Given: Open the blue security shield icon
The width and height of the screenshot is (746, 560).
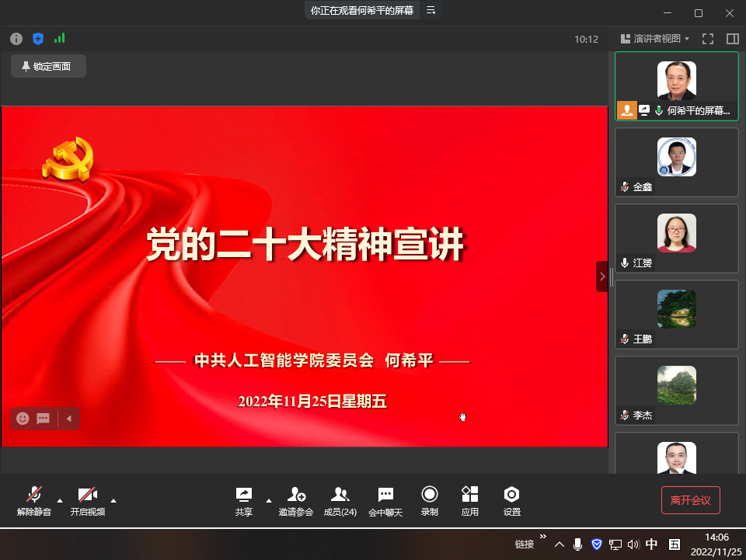Looking at the screenshot, I should (x=38, y=39).
